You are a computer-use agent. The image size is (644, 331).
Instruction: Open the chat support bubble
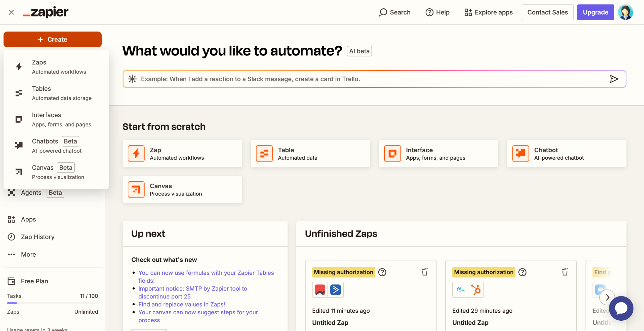click(621, 308)
